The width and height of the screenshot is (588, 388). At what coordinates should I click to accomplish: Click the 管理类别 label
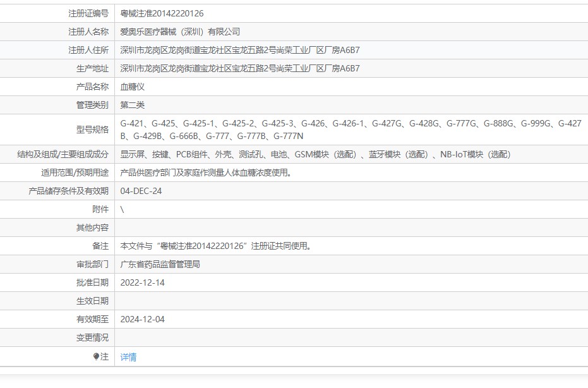coord(93,105)
